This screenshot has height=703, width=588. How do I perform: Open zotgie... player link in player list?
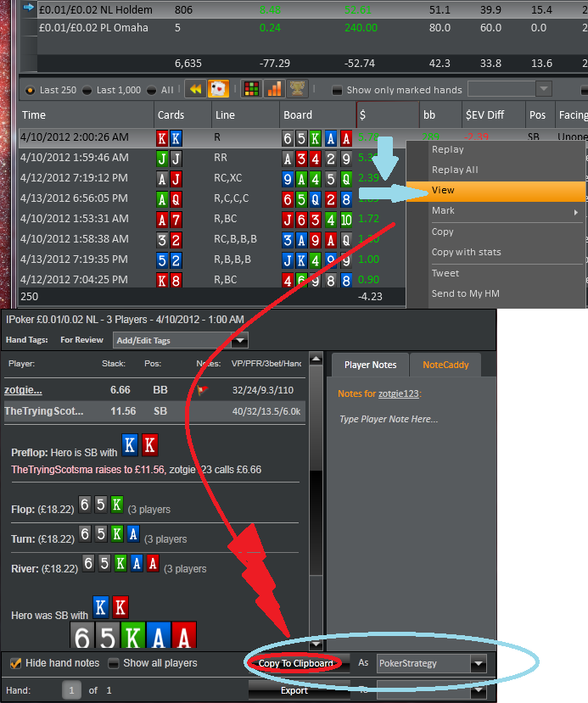(x=23, y=389)
